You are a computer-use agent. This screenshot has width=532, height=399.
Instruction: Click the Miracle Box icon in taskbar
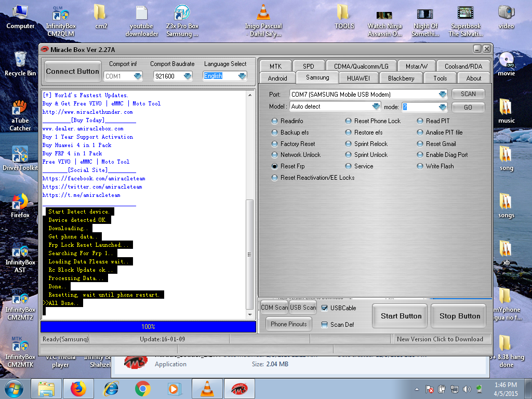point(239,389)
